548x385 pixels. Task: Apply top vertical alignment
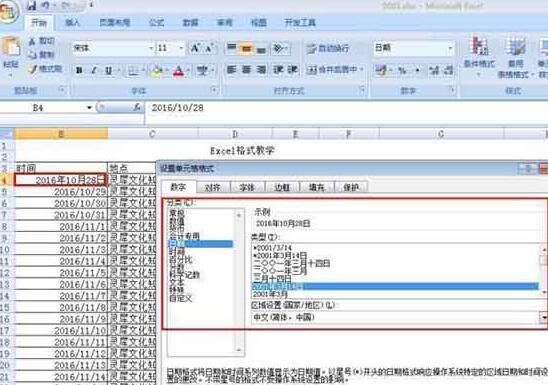(231, 48)
